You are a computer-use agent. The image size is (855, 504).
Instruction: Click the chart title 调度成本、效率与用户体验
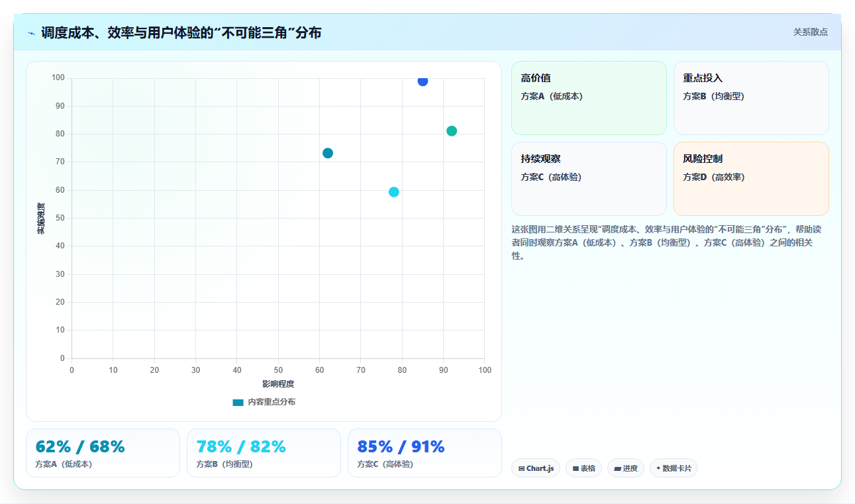[181, 32]
